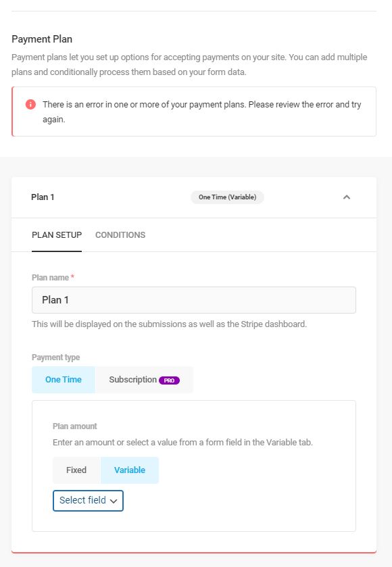Click the Stripe dashboard help text
Screen dimensions: 392x567
(169, 324)
